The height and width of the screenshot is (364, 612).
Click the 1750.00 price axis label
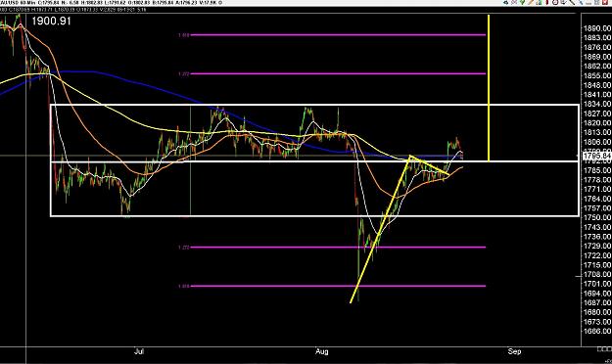[x=596, y=217]
